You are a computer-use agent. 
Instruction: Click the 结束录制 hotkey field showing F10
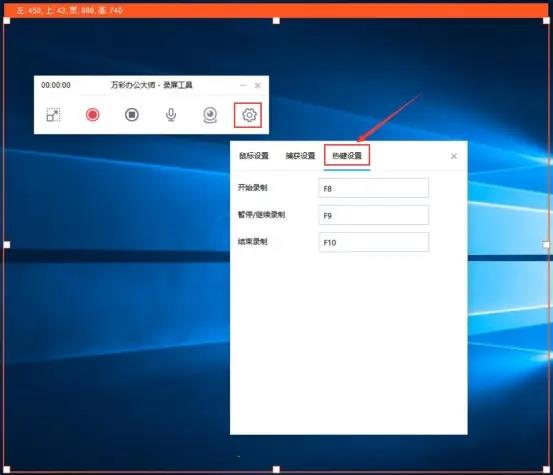click(374, 242)
